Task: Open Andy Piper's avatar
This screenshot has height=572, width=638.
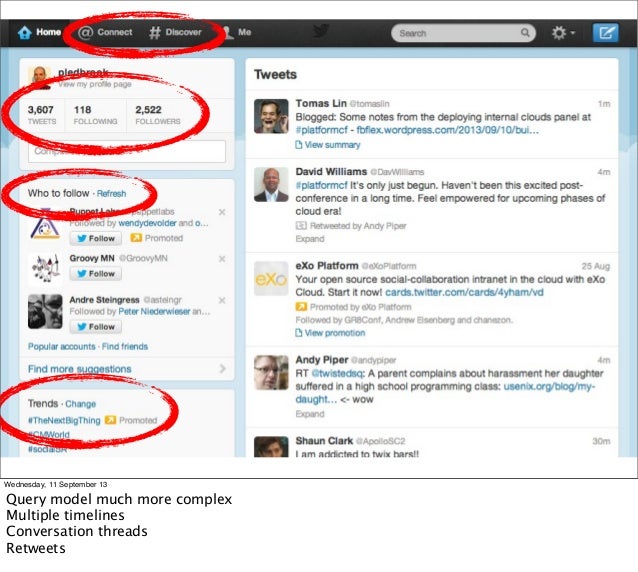Action: [x=271, y=372]
